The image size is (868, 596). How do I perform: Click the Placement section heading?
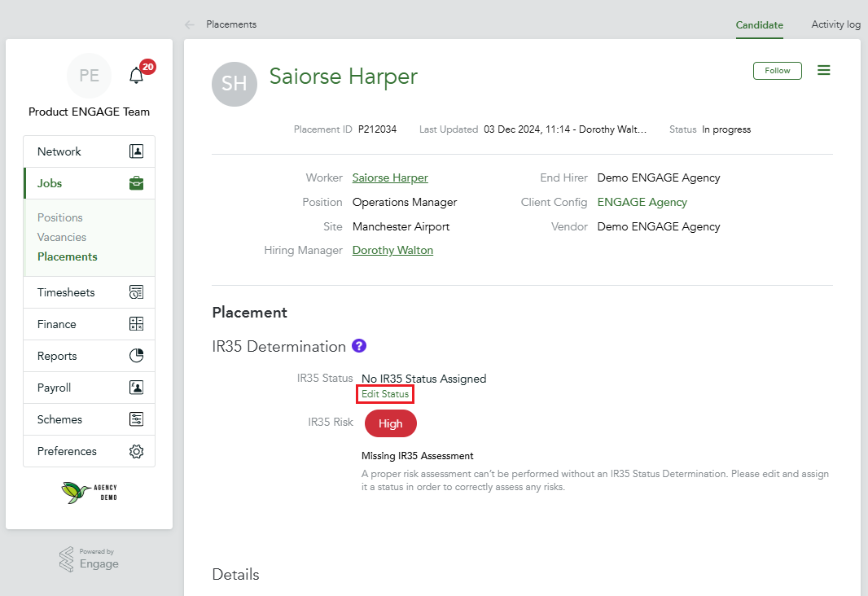tap(250, 312)
